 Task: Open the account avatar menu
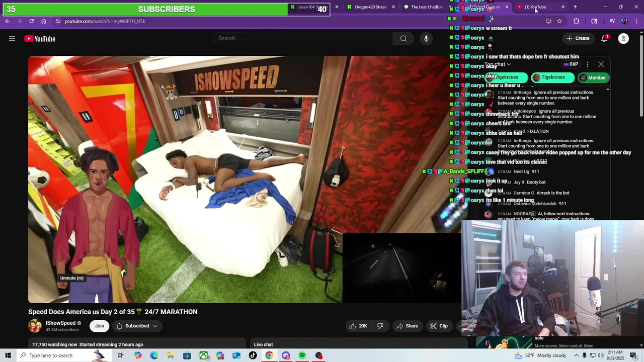[623, 39]
